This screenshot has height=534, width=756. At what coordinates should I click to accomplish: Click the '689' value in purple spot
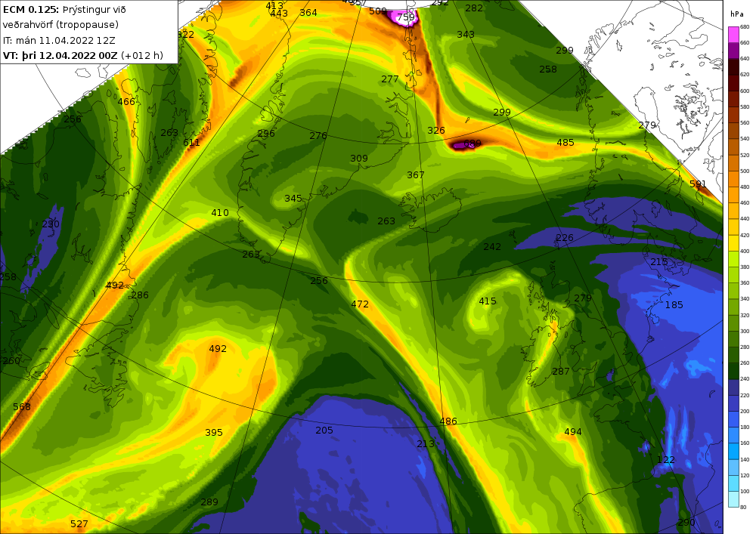[x=472, y=144]
